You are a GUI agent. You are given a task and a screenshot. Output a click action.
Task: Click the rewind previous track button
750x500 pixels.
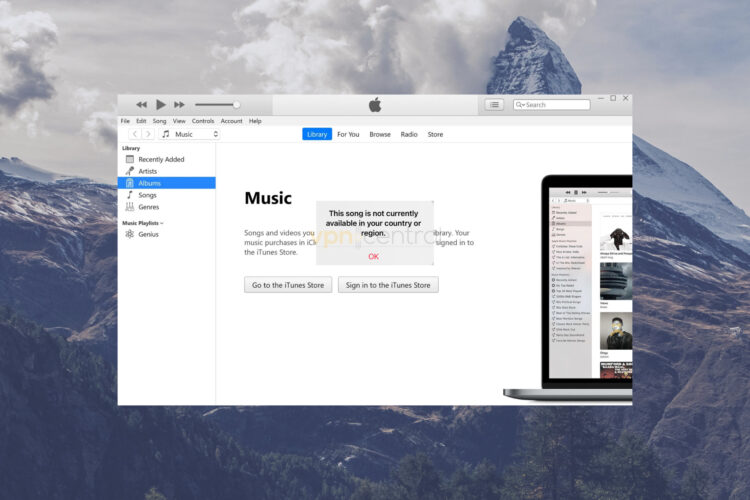[x=141, y=104]
